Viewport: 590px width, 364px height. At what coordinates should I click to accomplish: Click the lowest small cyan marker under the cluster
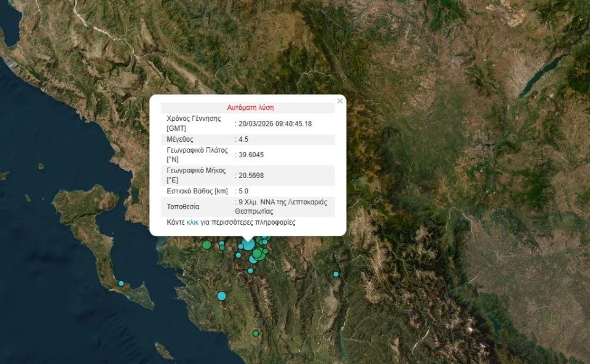coord(250,270)
